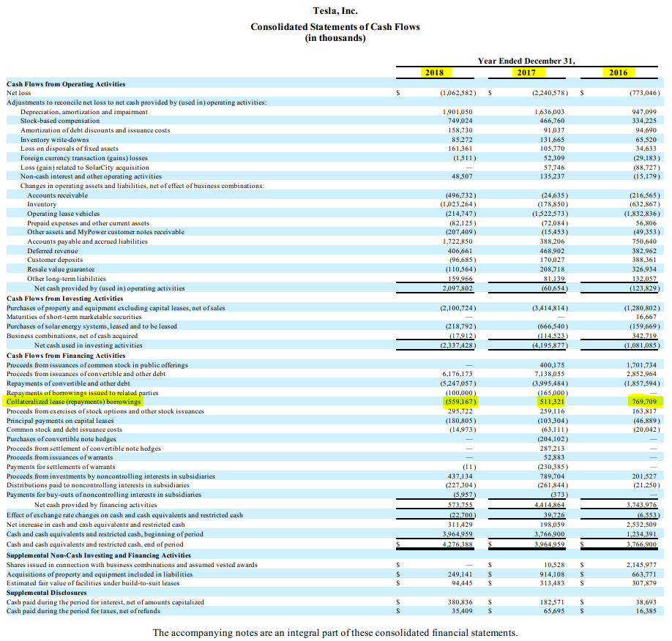This screenshot has width=672, height=641.
Task: Click the Stock-based compensation row label
Action: (60, 121)
